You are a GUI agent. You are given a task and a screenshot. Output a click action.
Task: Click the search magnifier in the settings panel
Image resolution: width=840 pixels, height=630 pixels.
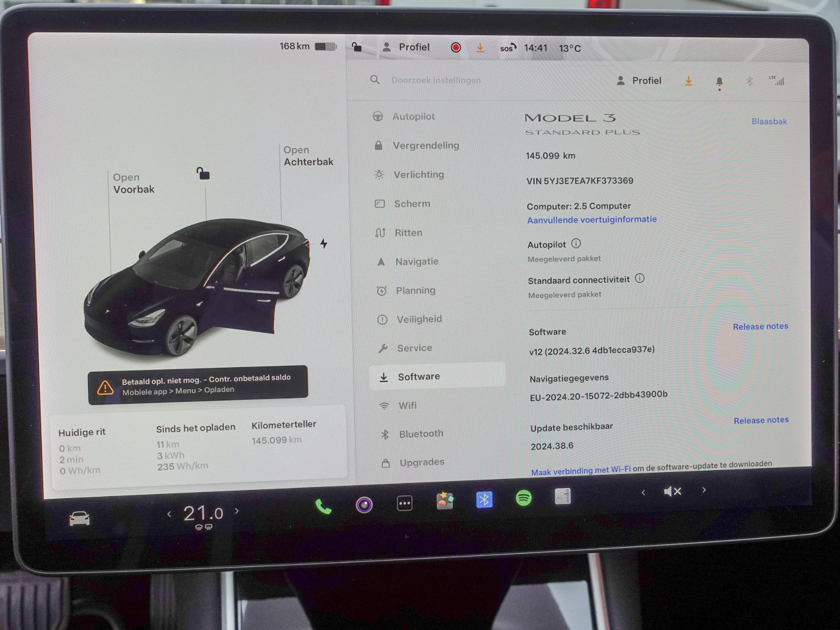(374, 80)
